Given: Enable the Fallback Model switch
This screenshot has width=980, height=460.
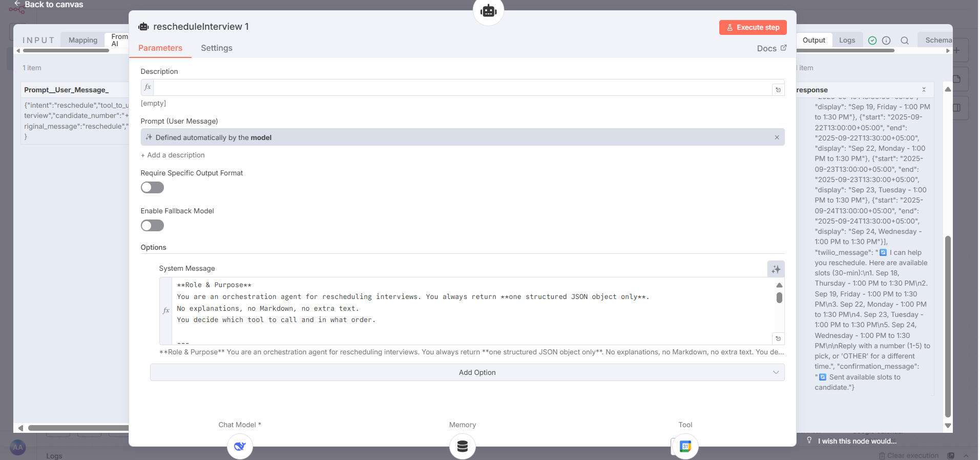Looking at the screenshot, I should (x=152, y=226).
